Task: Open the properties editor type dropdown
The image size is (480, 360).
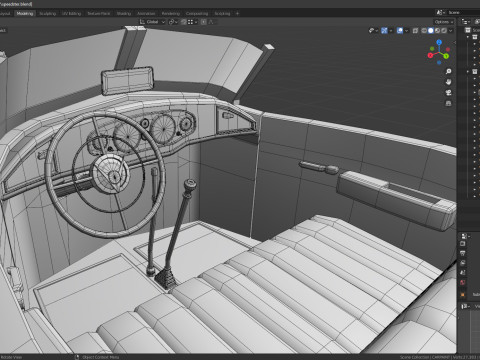Action: (465, 236)
